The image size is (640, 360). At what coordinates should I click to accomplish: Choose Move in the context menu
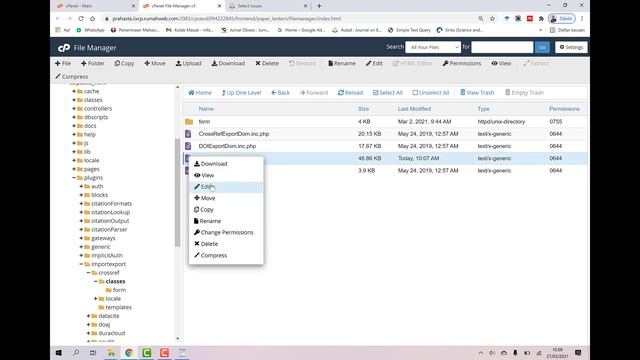tap(226, 198)
